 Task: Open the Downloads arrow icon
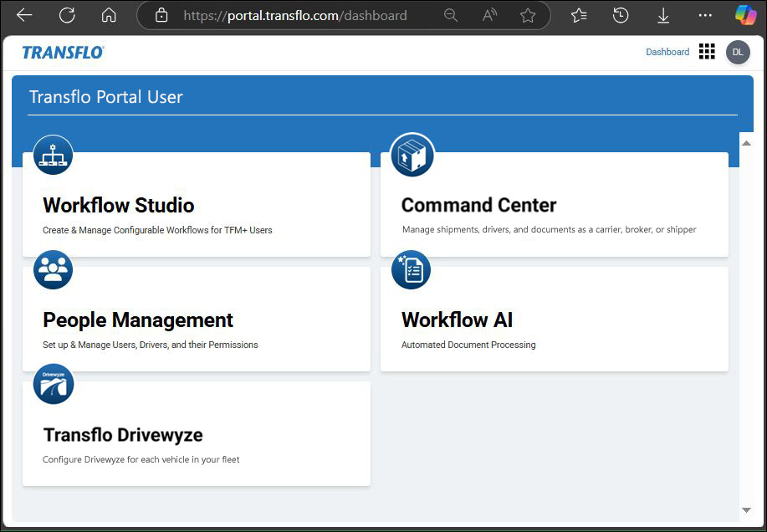click(662, 16)
